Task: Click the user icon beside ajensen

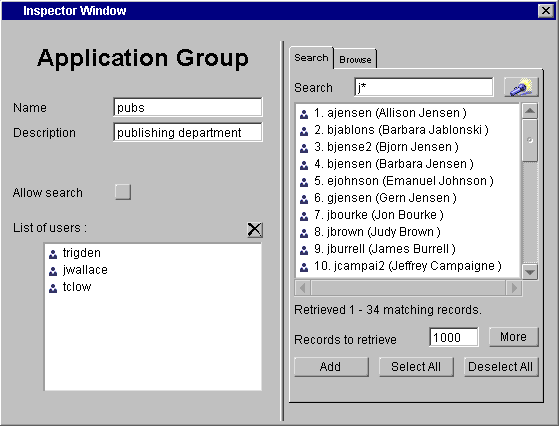Action: click(304, 114)
